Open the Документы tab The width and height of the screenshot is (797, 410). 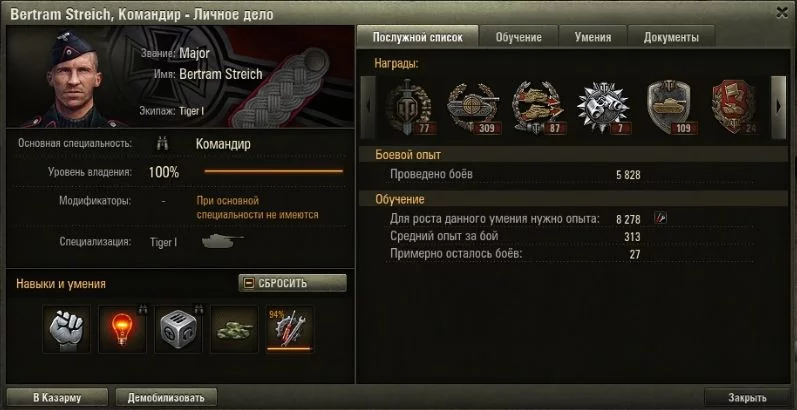click(x=671, y=37)
